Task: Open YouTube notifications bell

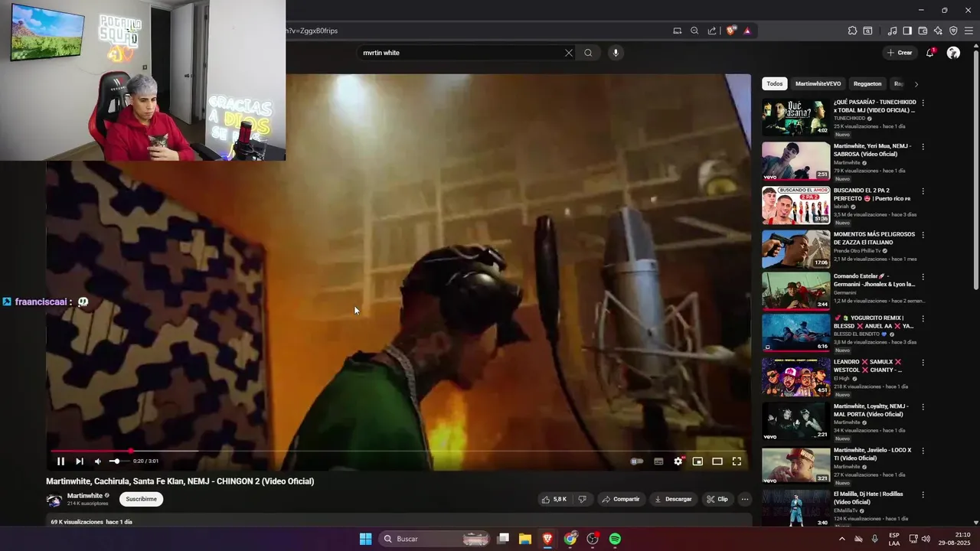Action: pos(930,53)
